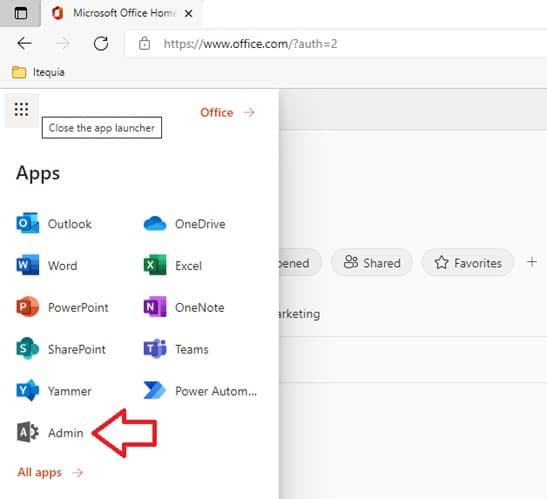Follow the Office link in launcher
The height and width of the screenshot is (499, 547).
point(227,113)
